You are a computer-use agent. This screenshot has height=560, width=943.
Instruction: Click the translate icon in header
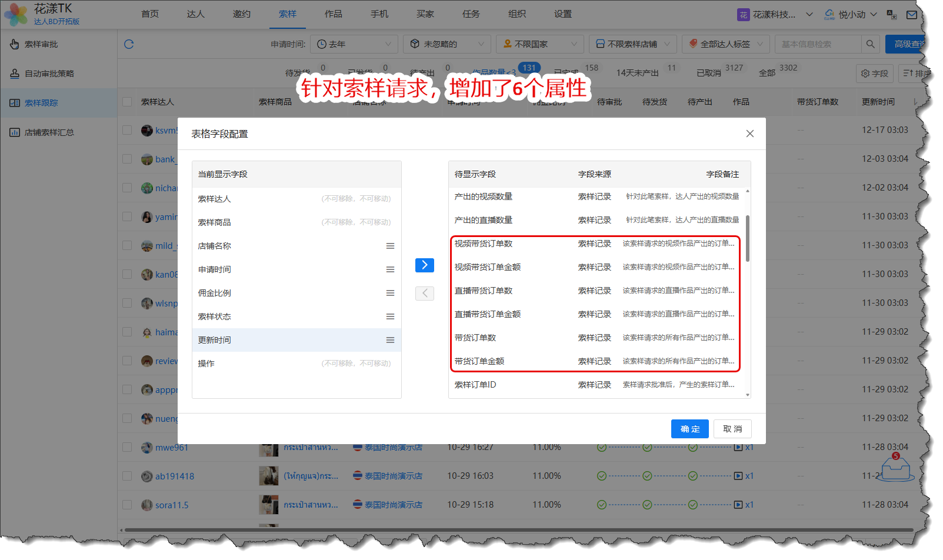point(892,15)
